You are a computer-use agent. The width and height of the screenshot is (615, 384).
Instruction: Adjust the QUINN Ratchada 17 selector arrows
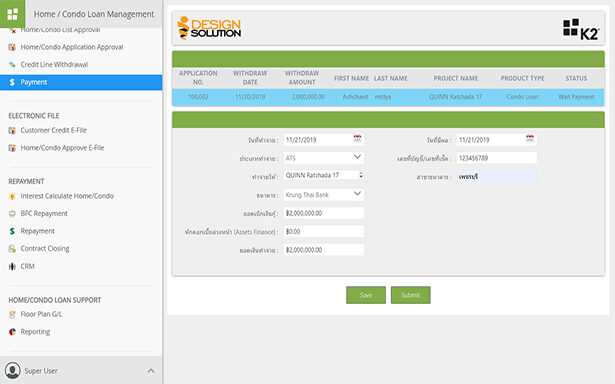coord(361,175)
